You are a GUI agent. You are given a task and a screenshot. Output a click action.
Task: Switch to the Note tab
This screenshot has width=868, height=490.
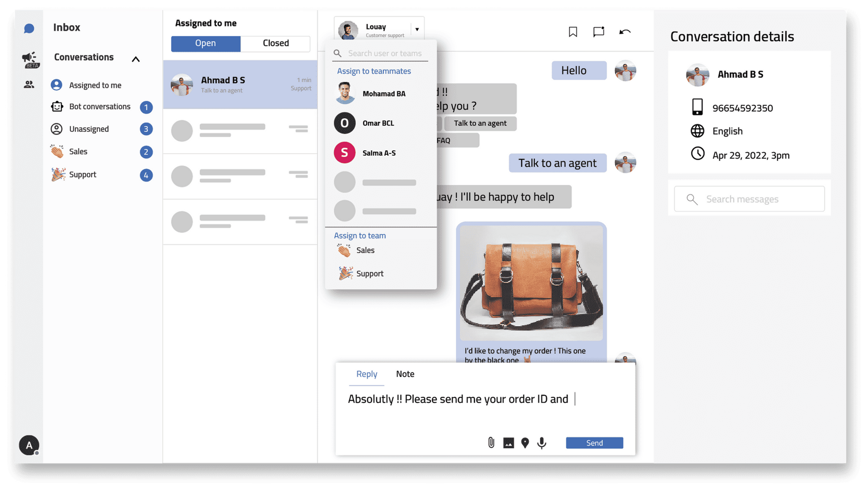click(405, 374)
